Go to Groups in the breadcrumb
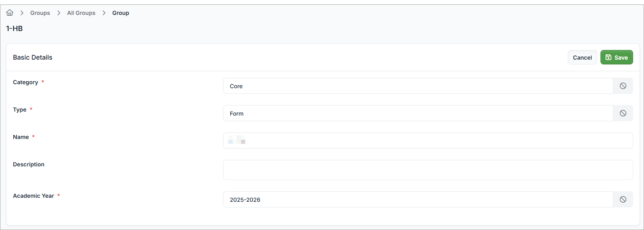 click(40, 13)
